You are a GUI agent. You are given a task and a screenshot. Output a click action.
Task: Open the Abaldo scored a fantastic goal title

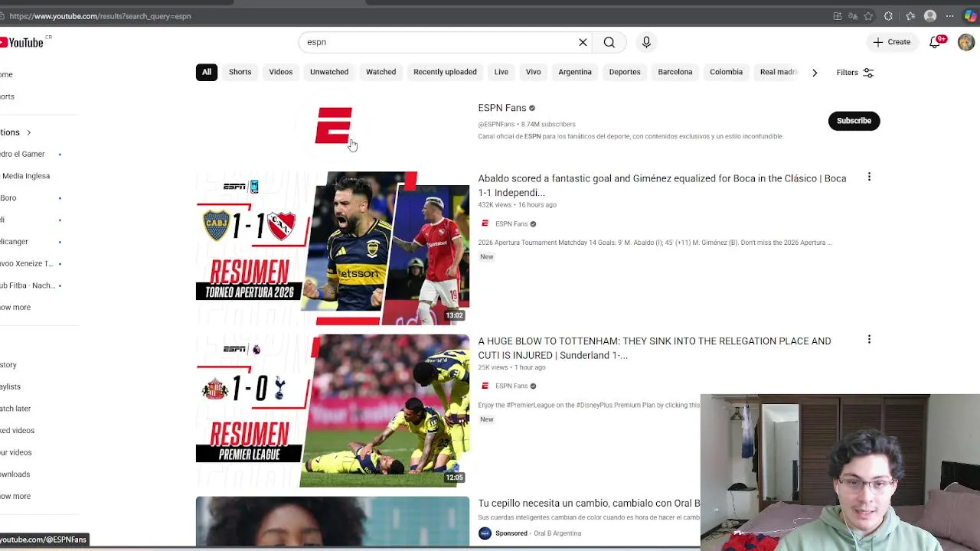tap(662, 185)
